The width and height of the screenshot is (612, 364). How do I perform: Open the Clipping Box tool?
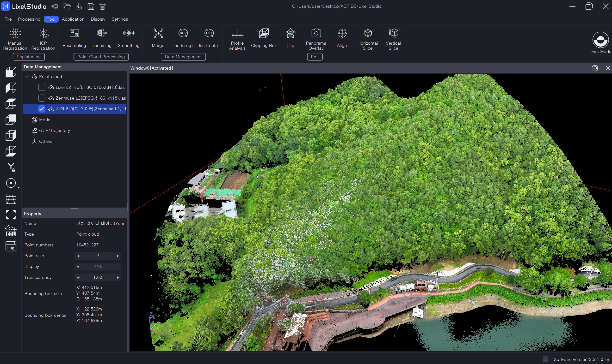[264, 38]
